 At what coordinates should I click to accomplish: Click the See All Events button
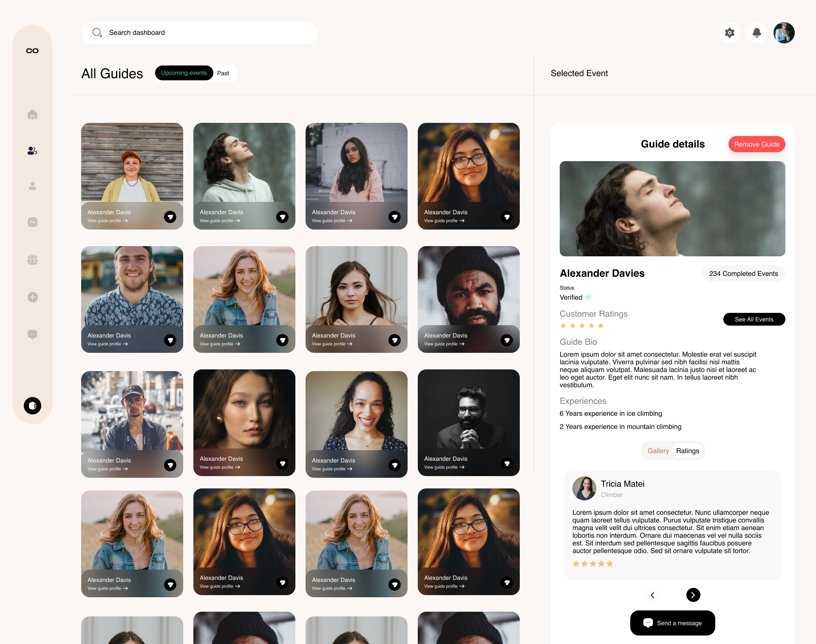[754, 319]
